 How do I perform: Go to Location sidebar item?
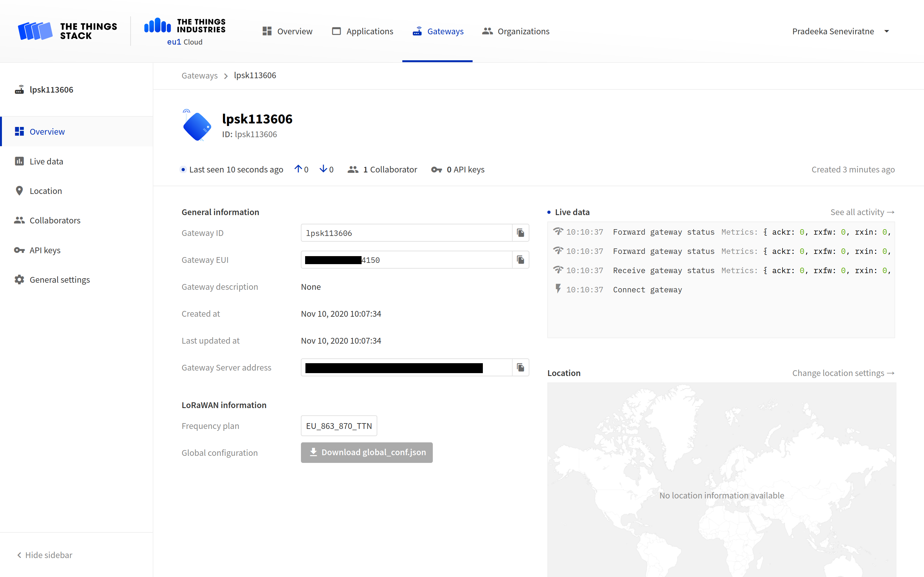(x=46, y=191)
